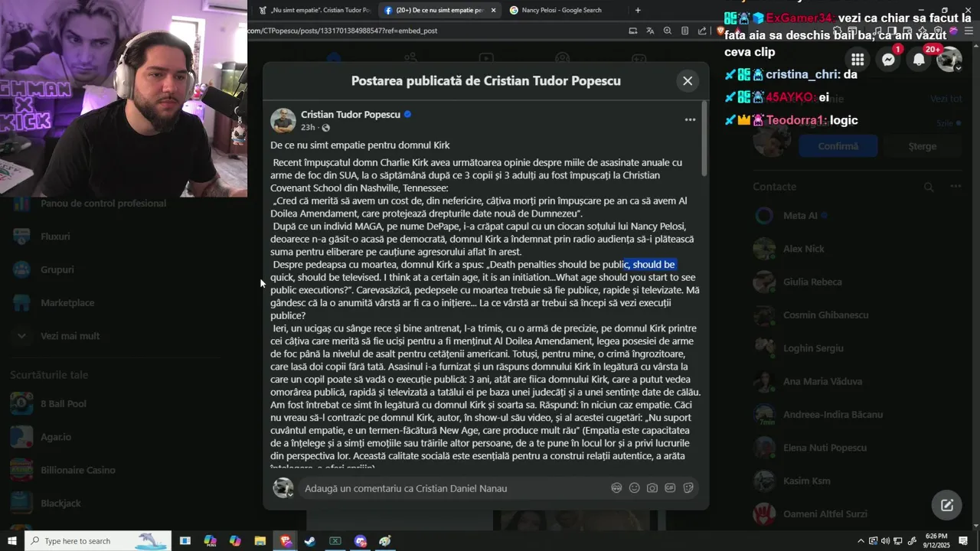Click the Confirmă friend request button
Screen dimensions: 980x551
(838, 145)
